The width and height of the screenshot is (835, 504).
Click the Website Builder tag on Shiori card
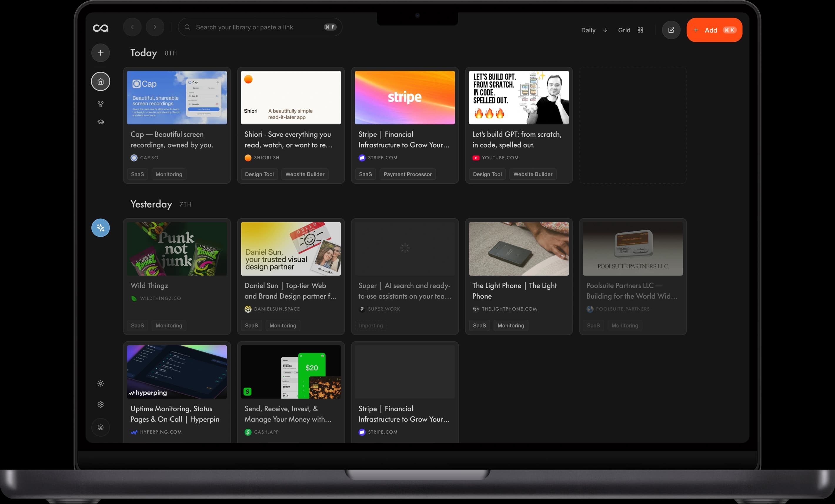click(305, 174)
